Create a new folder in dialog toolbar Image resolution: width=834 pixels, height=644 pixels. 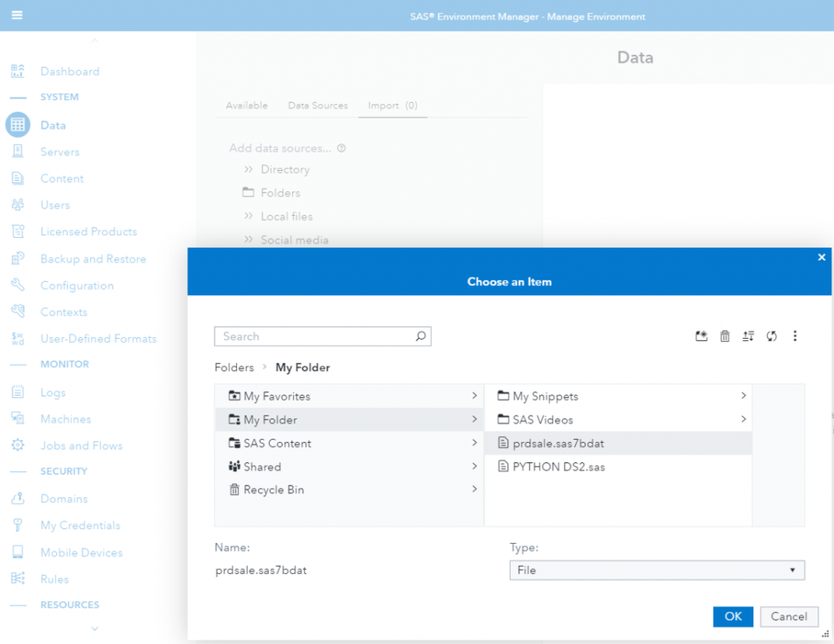(x=701, y=336)
